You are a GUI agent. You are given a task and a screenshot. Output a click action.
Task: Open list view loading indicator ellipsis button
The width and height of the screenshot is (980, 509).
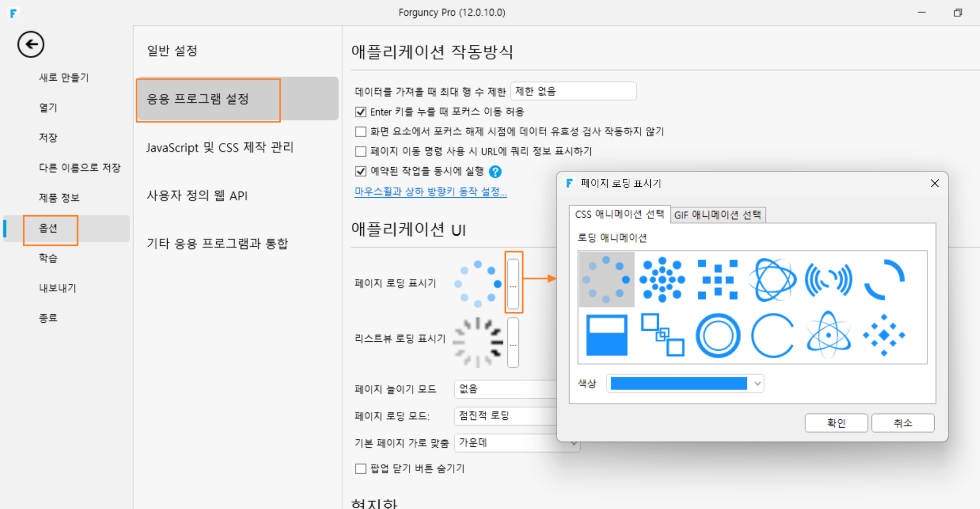513,342
